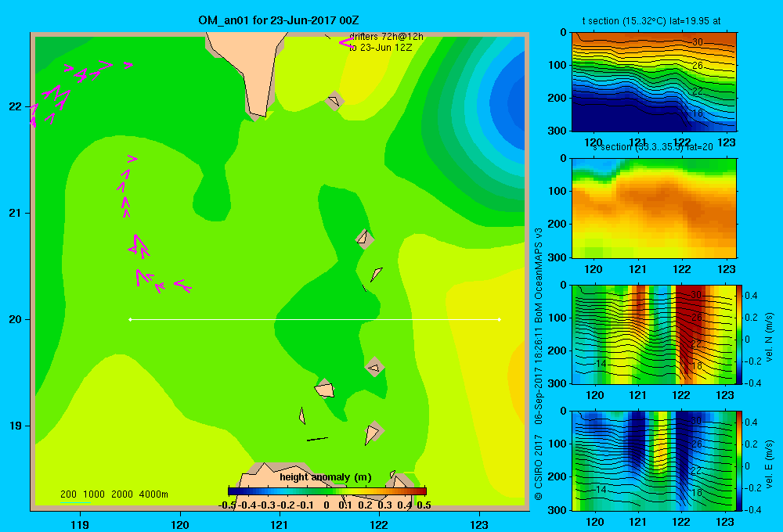Image resolution: width=783 pixels, height=532 pixels.
Task: Click the 30 contour label in t section panel
Action: pyautogui.click(x=698, y=42)
